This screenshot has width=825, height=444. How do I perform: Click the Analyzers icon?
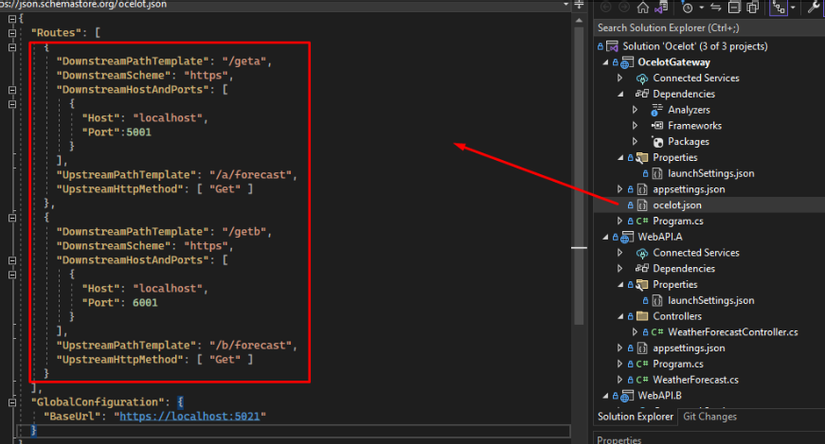click(657, 110)
